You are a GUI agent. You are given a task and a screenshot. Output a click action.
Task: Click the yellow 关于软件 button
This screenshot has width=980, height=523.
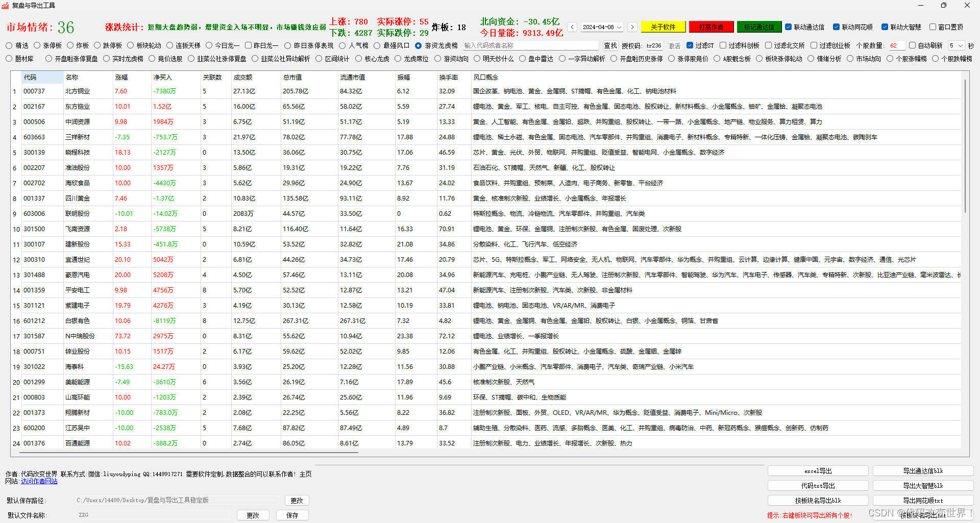[x=663, y=27]
